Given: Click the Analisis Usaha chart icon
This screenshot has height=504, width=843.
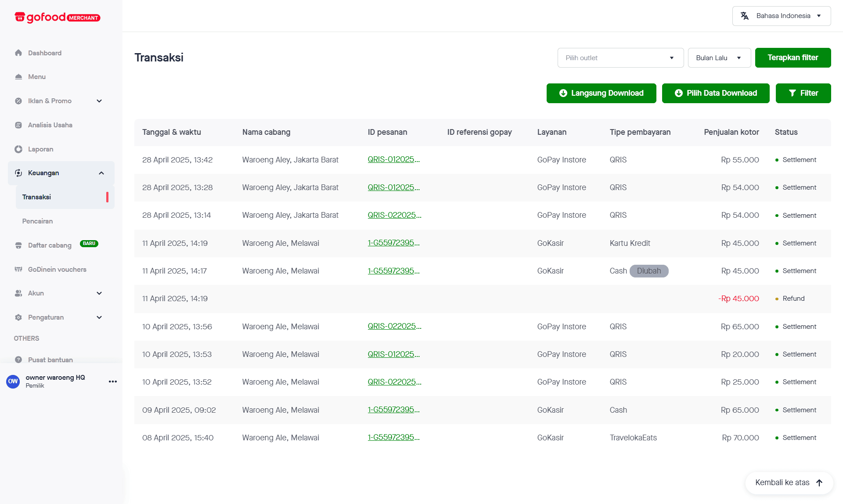Looking at the screenshot, I should [18, 125].
